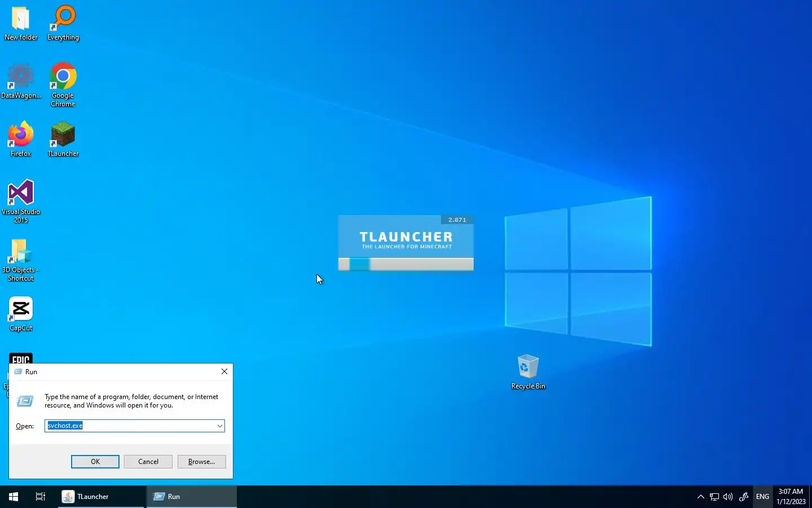Click the TLauncher splash logo

coord(406,239)
